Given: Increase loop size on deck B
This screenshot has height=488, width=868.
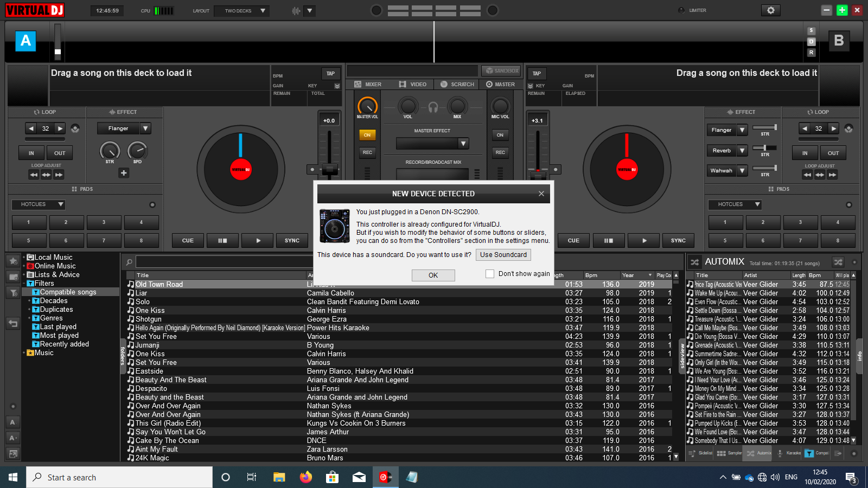Looking at the screenshot, I should [x=834, y=129].
